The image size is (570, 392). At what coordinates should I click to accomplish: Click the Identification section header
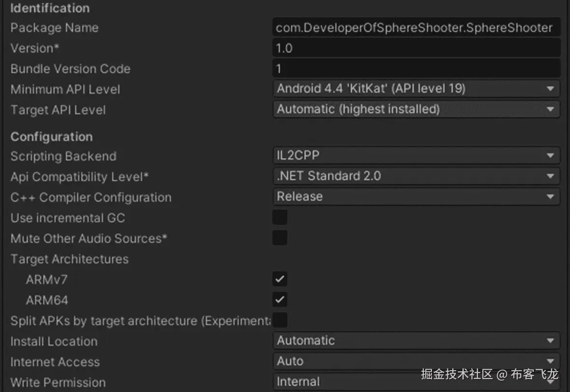pos(50,8)
